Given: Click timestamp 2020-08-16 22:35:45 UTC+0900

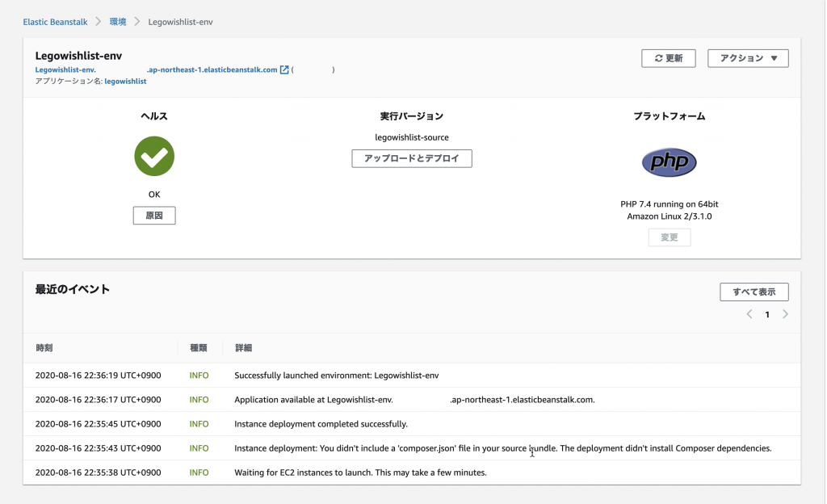Looking at the screenshot, I should tap(98, 424).
